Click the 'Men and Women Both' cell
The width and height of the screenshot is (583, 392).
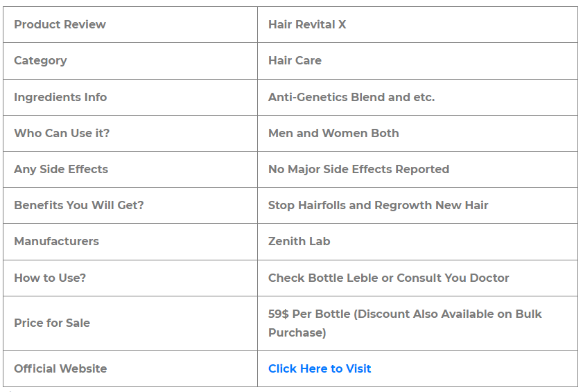coord(333,133)
